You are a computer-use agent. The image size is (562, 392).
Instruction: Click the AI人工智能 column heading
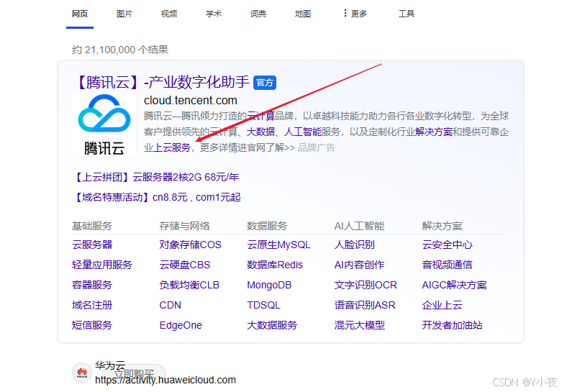click(359, 226)
